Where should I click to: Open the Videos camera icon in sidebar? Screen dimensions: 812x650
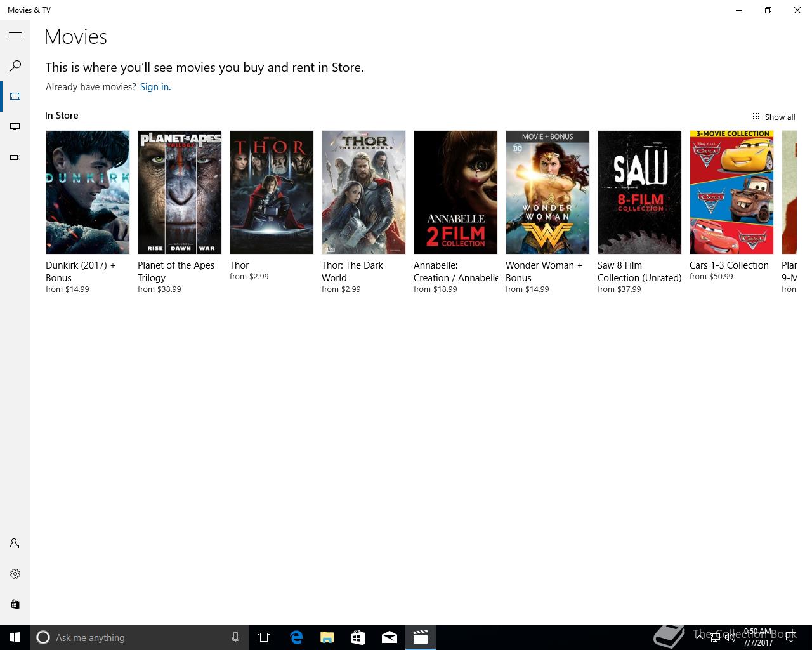tap(15, 157)
